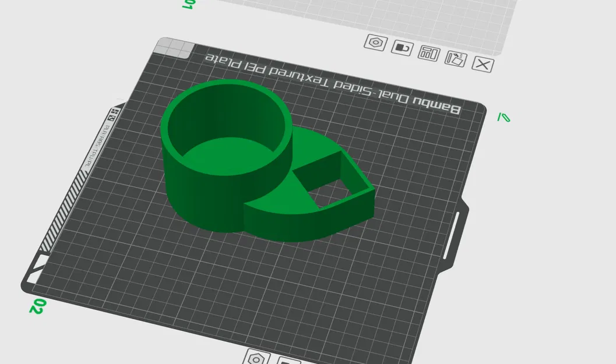The image size is (616, 364).
Task: Open hexagon settings icon of lower plate
Action: [256, 358]
